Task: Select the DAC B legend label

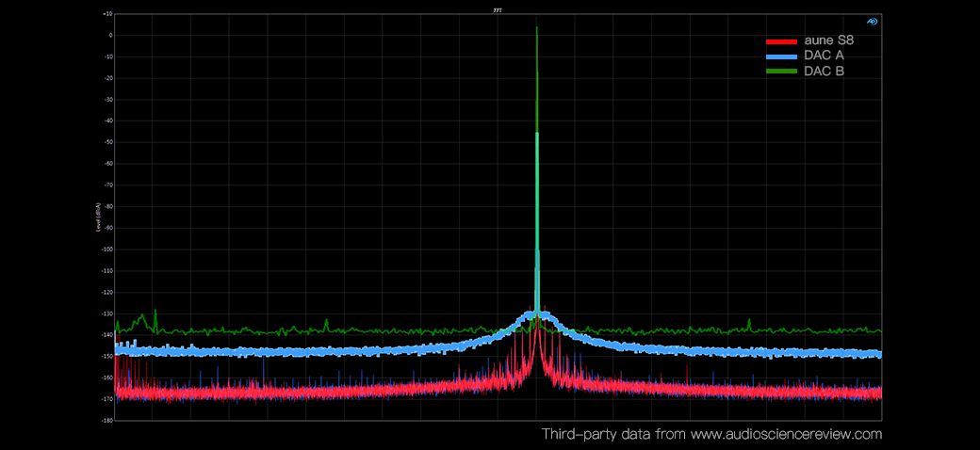Action: [825, 72]
